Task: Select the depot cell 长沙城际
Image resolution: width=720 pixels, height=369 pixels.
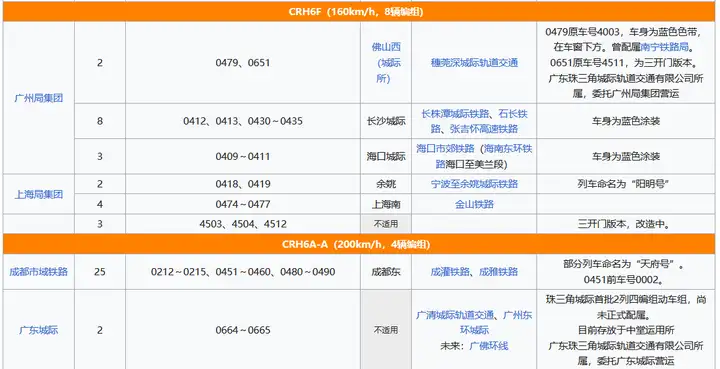Action: (386, 121)
